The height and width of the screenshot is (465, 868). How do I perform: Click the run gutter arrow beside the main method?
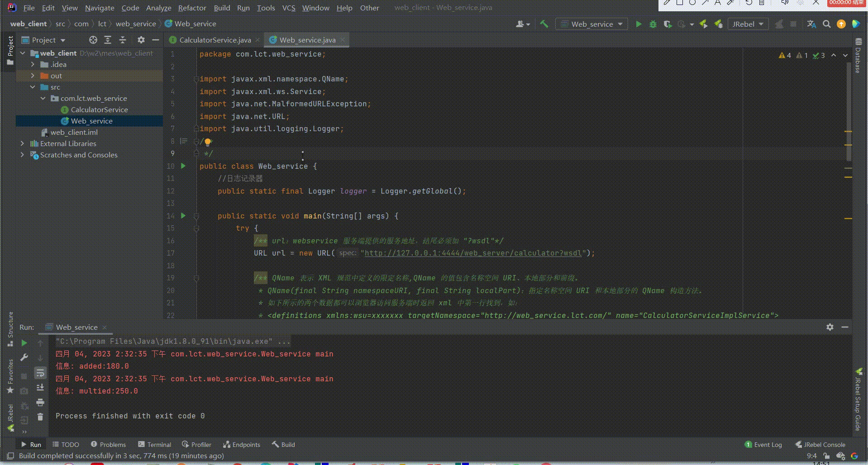point(183,216)
